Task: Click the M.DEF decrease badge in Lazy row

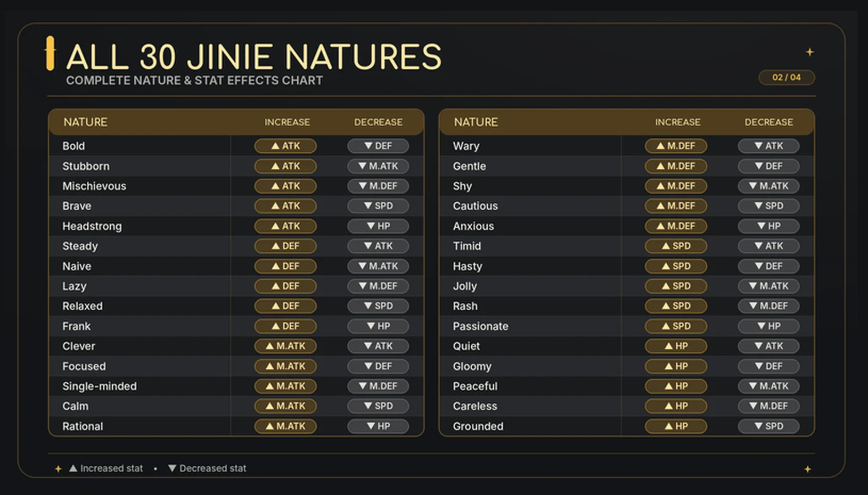Action: point(378,286)
